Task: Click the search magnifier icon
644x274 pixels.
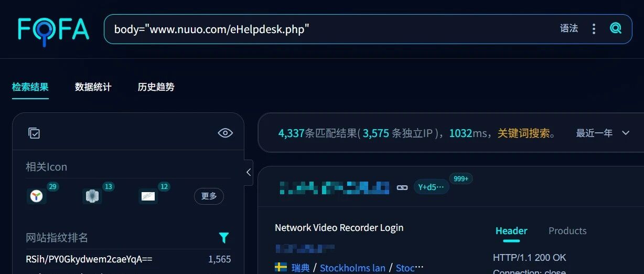Action: (x=615, y=28)
